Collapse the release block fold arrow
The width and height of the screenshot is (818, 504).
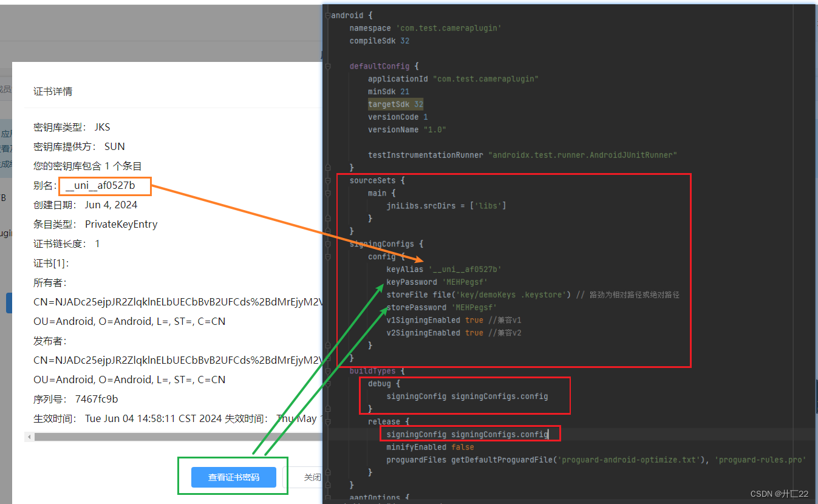[328, 421]
